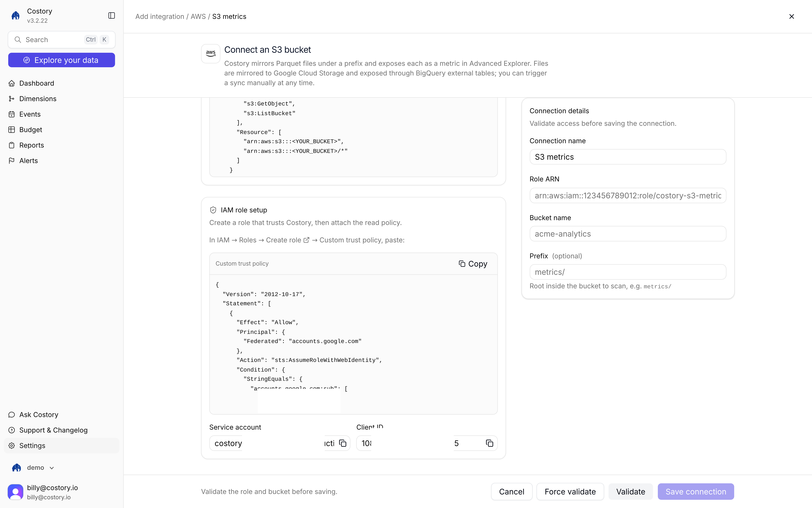This screenshot has width=812, height=508.
Task: Click the Events calendar icon
Action: pos(12,114)
